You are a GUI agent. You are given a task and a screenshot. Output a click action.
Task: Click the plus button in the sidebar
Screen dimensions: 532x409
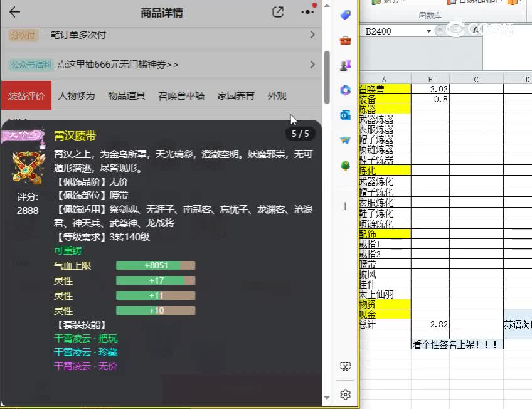tap(344, 205)
